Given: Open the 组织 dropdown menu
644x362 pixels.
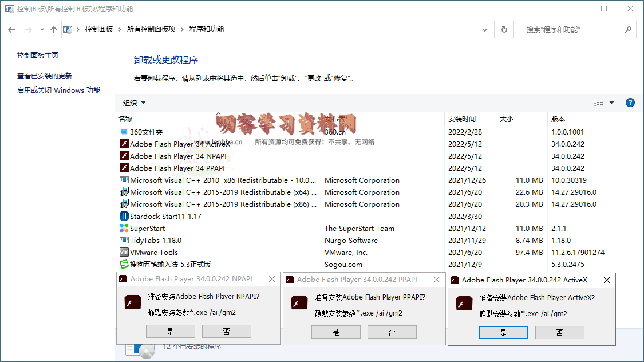Looking at the screenshot, I should [135, 103].
